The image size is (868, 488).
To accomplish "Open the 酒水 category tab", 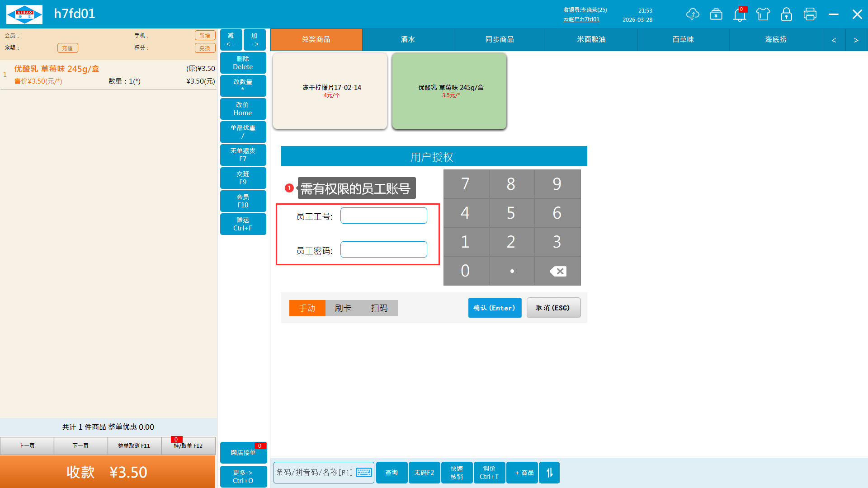I will (x=408, y=40).
